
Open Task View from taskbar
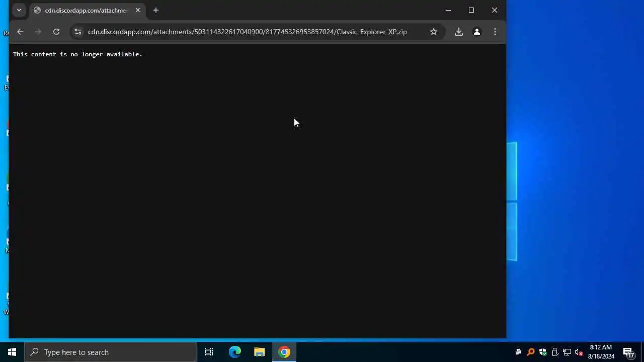[x=209, y=352]
